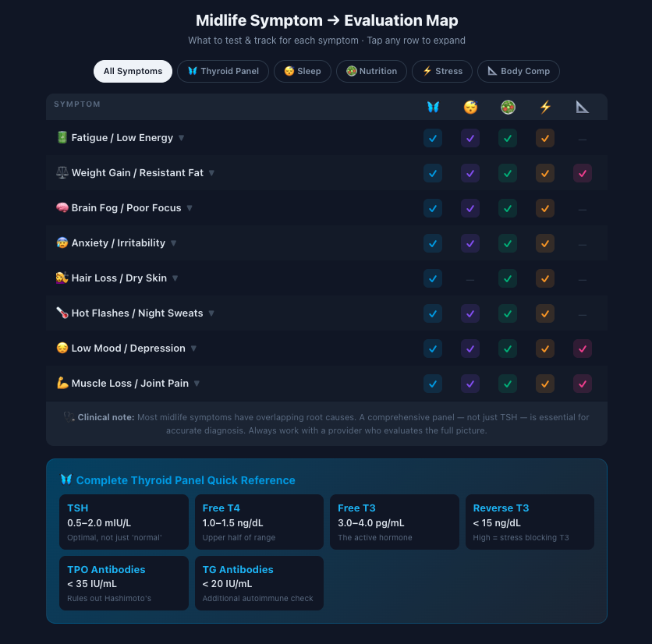
Task: Switch to the Thyroid Panel tab
Action: (x=223, y=71)
